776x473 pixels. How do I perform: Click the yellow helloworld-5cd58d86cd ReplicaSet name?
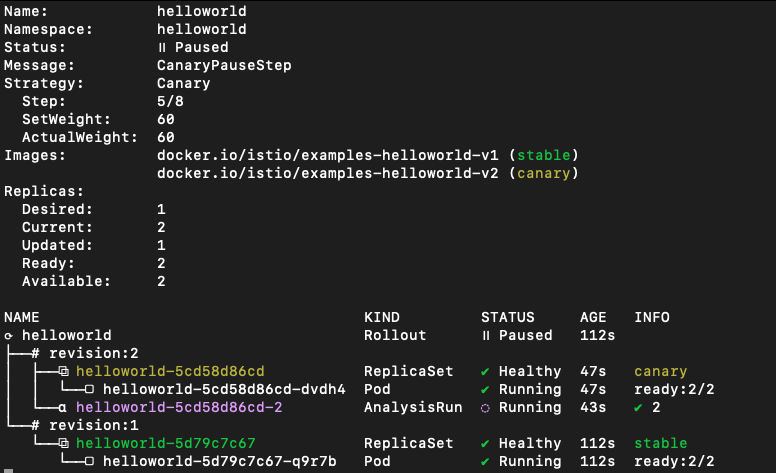[x=170, y=371]
